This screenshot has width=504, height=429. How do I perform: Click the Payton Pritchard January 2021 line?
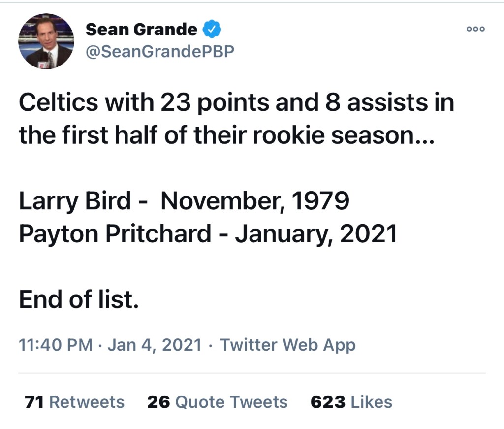[x=207, y=233]
